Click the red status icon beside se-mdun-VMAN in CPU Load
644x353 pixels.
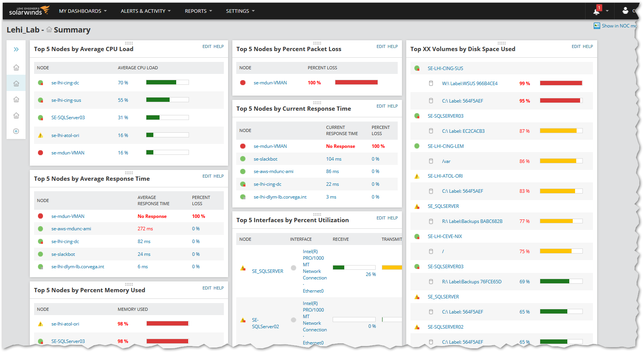click(x=41, y=153)
